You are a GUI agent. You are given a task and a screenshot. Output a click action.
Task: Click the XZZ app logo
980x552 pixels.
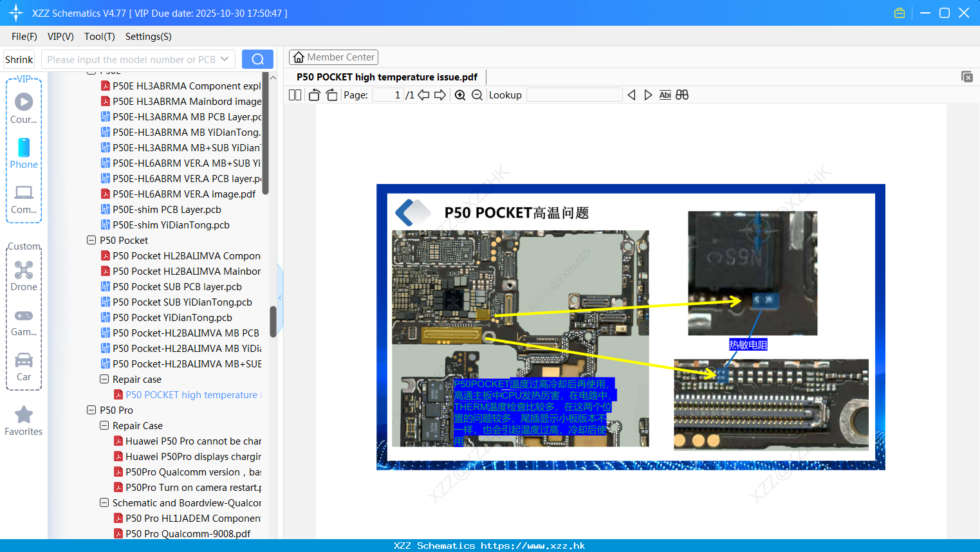tap(16, 13)
